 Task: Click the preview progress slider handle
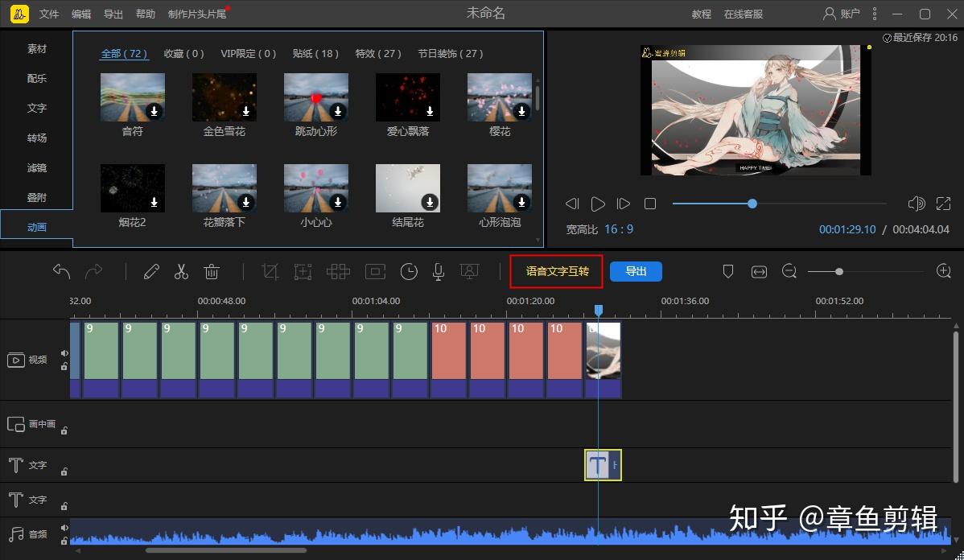pyautogui.click(x=752, y=204)
